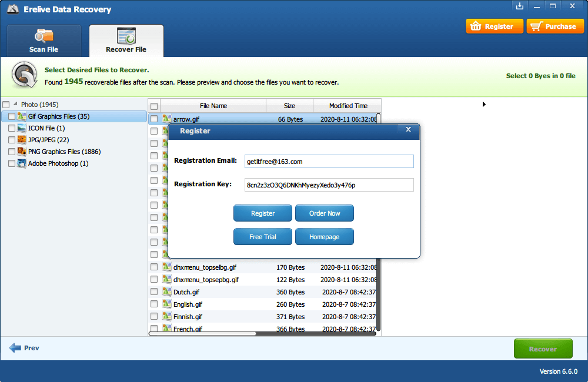Click the download/update icon in title bar
The image size is (588, 382).
[x=520, y=6]
